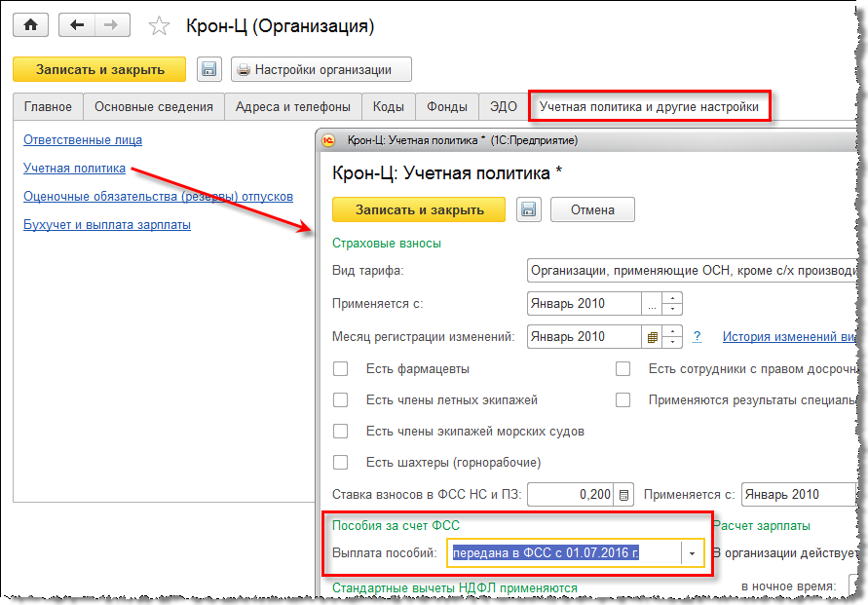Viewport: 868px width, 605px height.
Task: Click Записать и закрыть in Учетная политика dialog
Action: point(419,209)
